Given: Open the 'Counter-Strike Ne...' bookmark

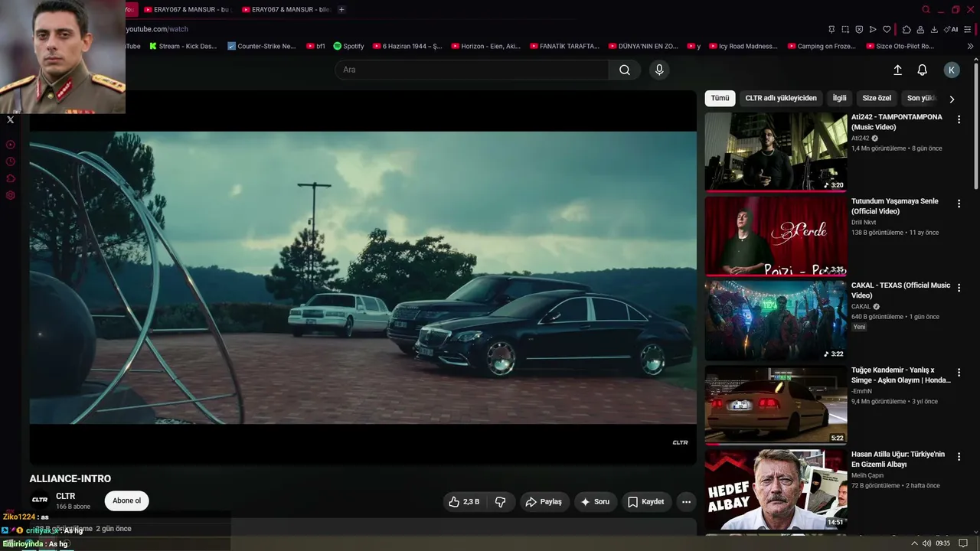Looking at the screenshot, I should [262, 46].
